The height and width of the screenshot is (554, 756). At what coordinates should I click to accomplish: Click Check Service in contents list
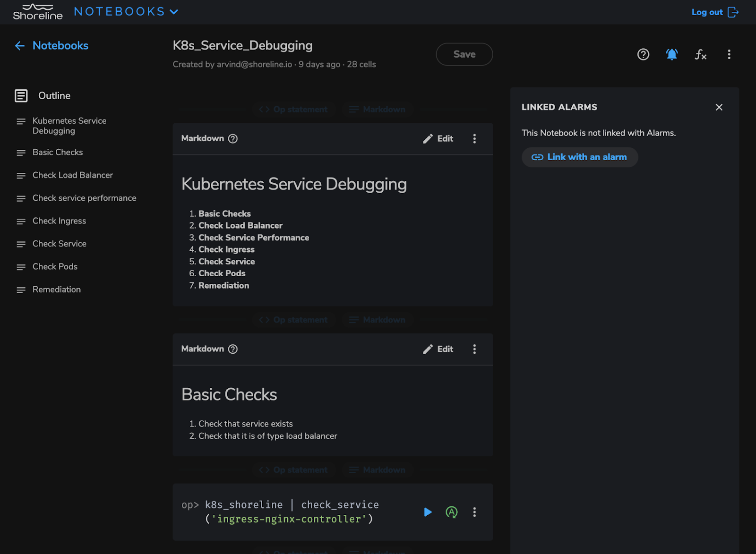coord(226,262)
